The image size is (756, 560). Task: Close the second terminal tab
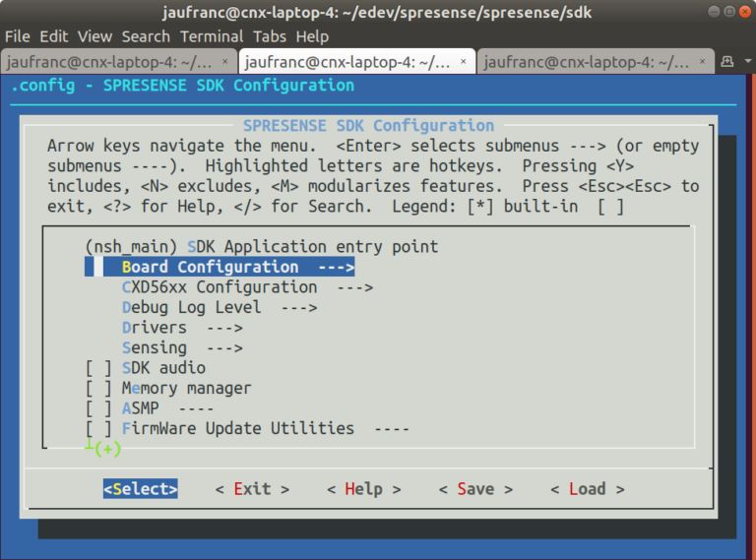(x=464, y=61)
